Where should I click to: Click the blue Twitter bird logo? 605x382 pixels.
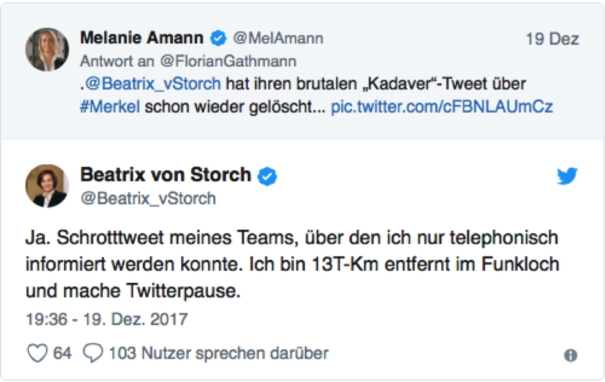tap(567, 176)
